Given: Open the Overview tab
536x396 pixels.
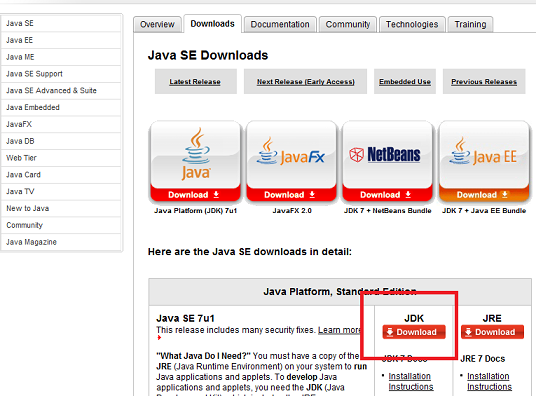Looking at the screenshot, I should tap(157, 25).
